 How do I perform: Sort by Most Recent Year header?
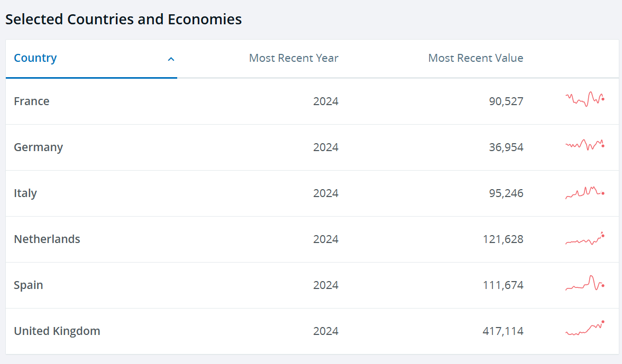[x=294, y=58]
